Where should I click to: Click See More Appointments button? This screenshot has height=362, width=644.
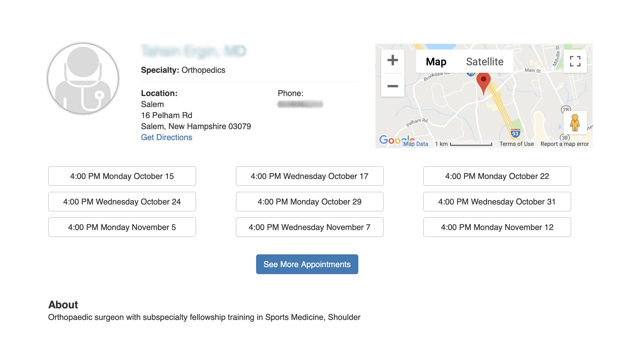[307, 264]
